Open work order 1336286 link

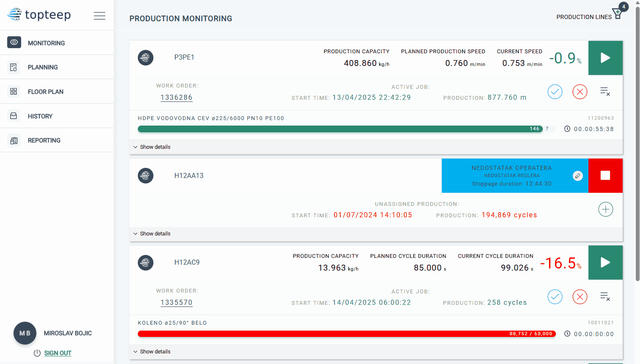point(176,98)
